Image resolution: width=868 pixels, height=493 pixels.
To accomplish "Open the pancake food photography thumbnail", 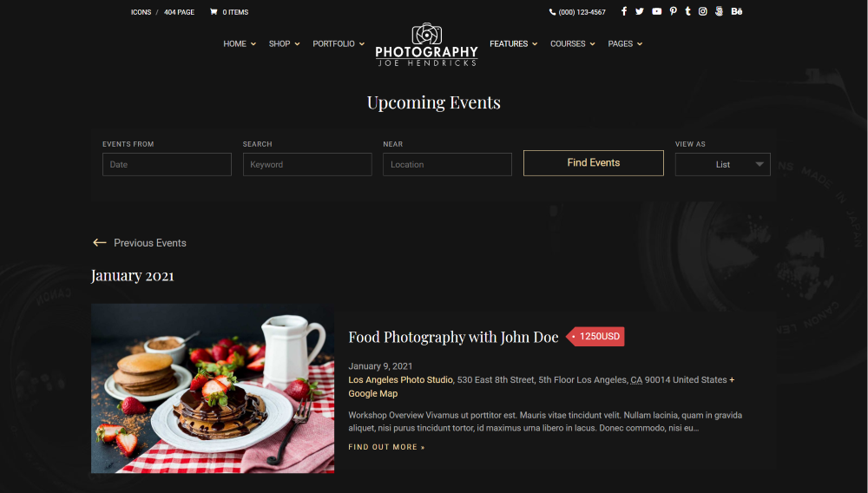I will tap(213, 388).
